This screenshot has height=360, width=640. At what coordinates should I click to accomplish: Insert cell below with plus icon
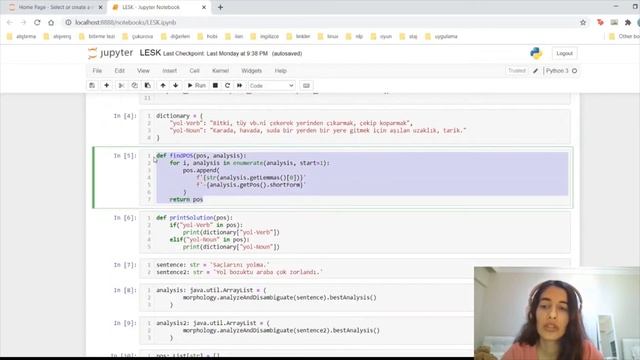107,85
